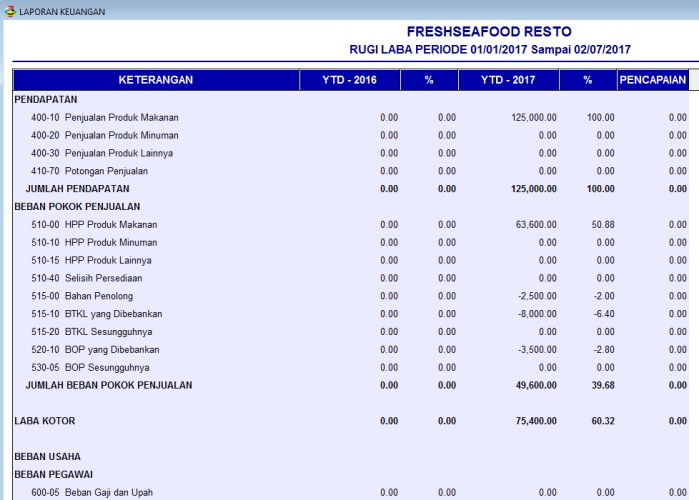Click the BEBAN PEGAWAI section heading
Image resolution: width=699 pixels, height=500 pixels.
coord(53,475)
